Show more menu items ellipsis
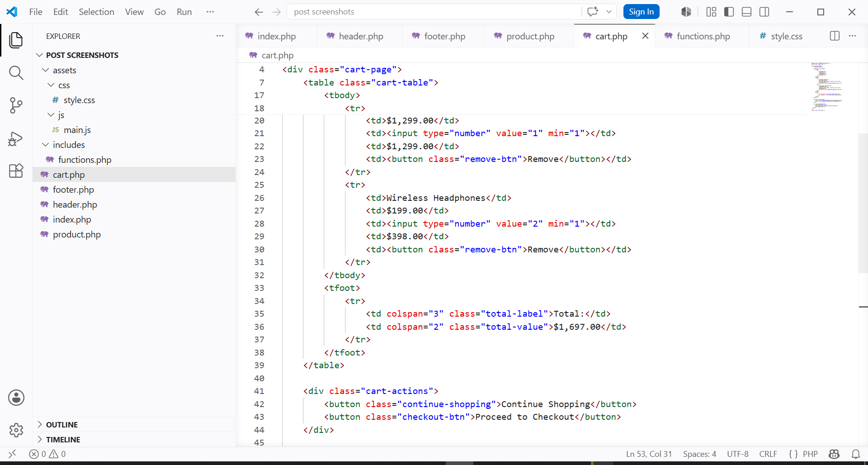 [x=210, y=12]
